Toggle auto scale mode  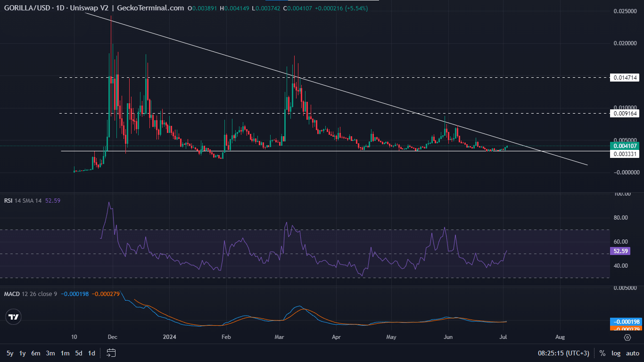point(632,353)
